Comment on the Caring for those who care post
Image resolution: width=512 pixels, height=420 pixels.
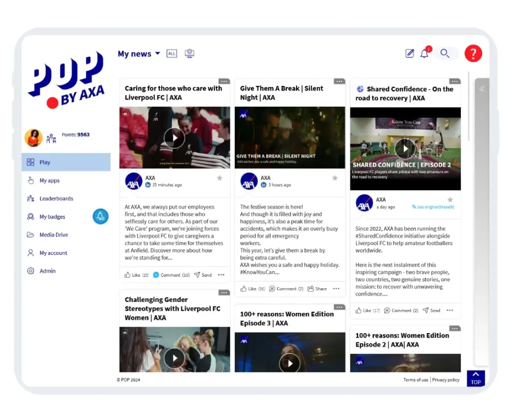pos(171,275)
